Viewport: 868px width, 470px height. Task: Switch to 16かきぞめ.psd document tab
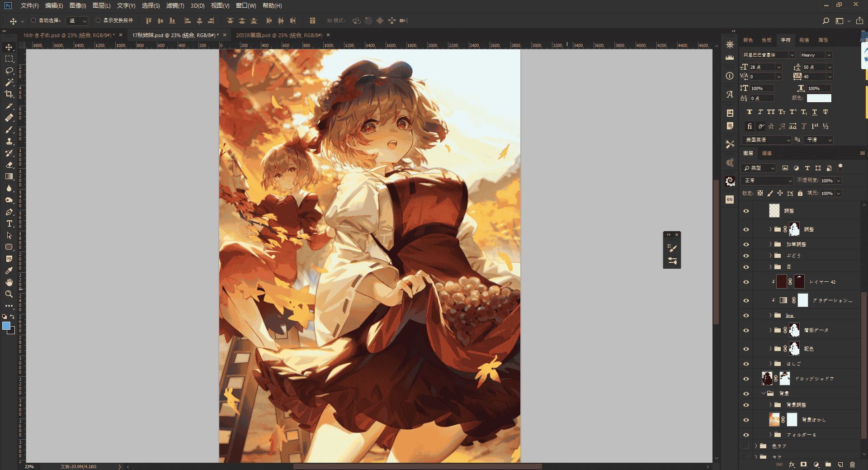[x=69, y=35]
